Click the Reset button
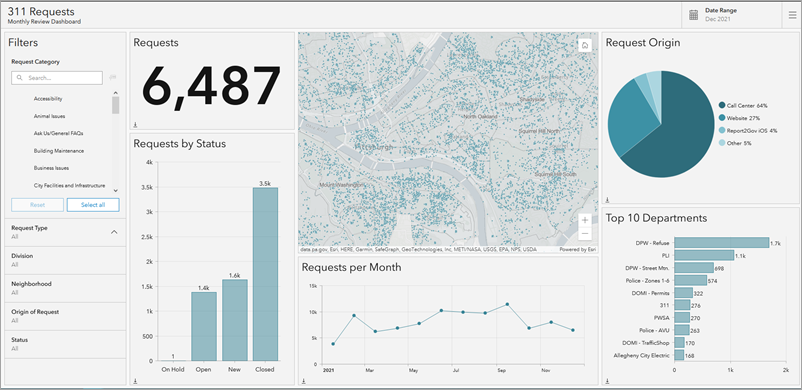802x390 pixels. [37, 205]
